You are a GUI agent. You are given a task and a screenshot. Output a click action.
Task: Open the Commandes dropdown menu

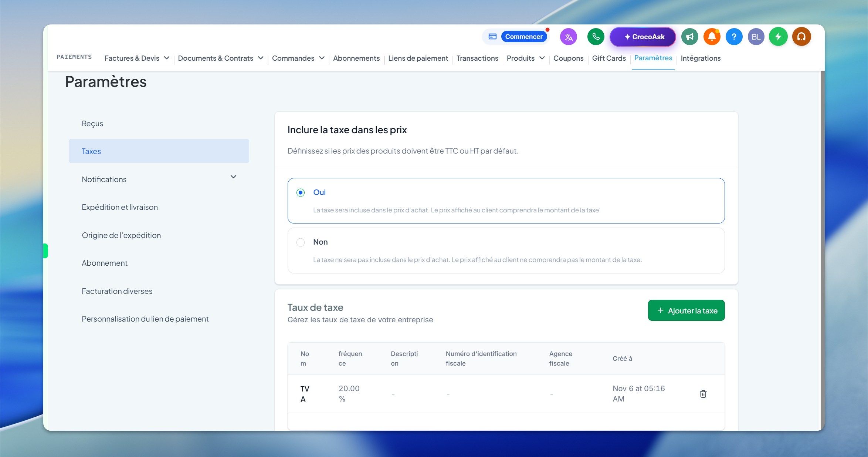(x=298, y=58)
